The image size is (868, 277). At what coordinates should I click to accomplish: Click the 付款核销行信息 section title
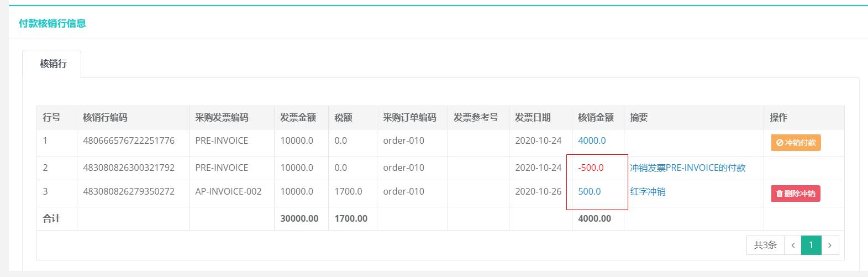52,23
